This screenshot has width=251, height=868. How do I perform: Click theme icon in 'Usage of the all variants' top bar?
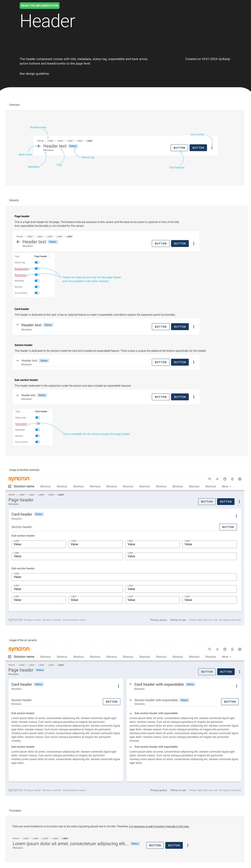217,649
